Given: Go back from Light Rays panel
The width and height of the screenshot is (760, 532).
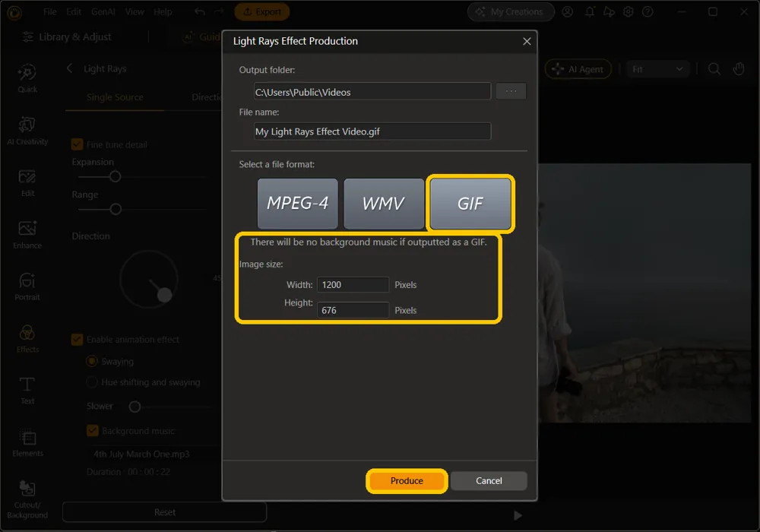Looking at the screenshot, I should click(69, 68).
